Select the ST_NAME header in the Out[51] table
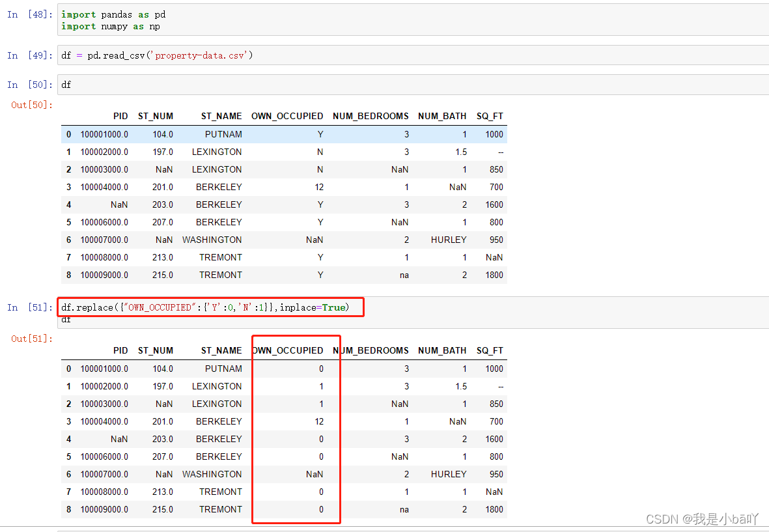 221,350
